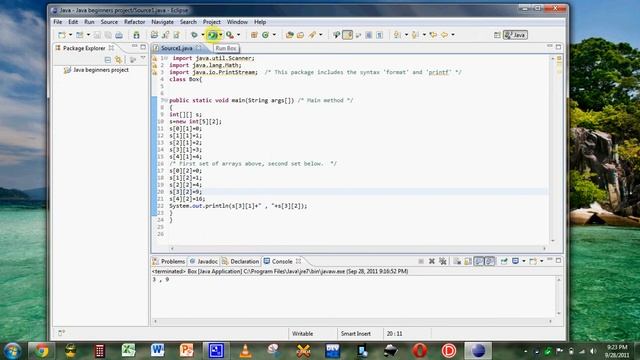Switch to the Problems tab
The height and width of the screenshot is (360, 640).
pos(169,261)
